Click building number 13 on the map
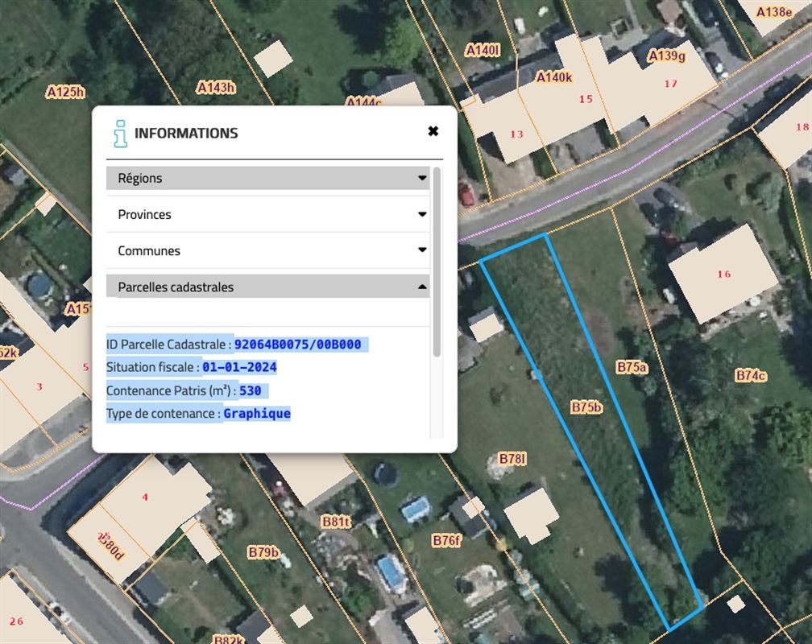Viewport: 812px width, 644px height. (x=516, y=134)
